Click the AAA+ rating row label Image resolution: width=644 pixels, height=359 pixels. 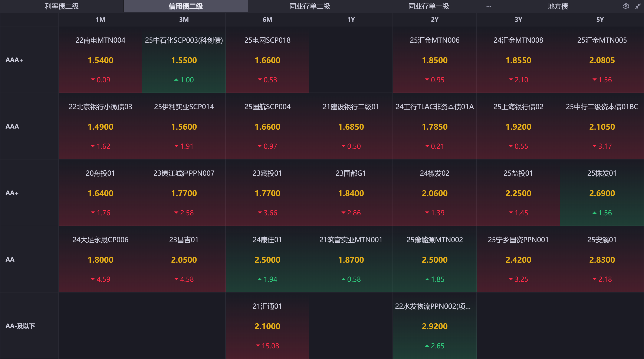click(x=14, y=60)
